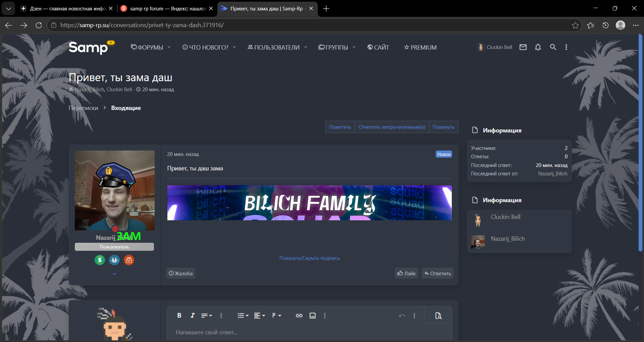Toggle bold text formatting

[x=179, y=316]
